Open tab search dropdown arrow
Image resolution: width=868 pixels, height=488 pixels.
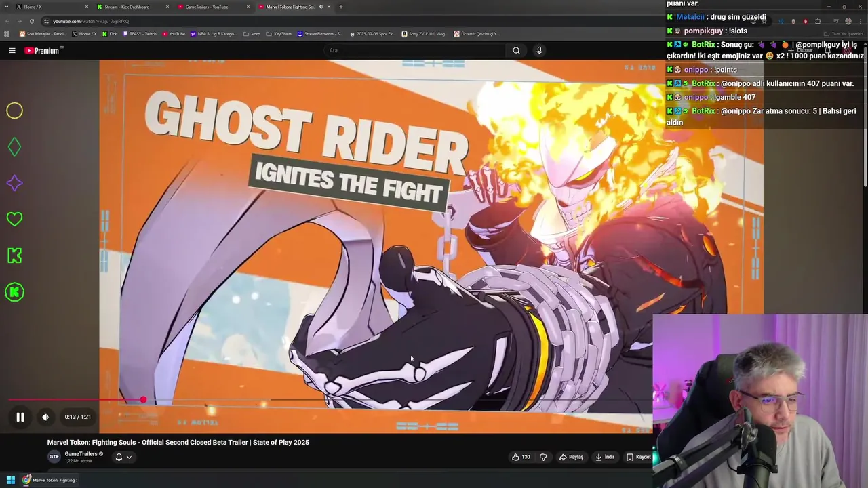click(x=7, y=7)
